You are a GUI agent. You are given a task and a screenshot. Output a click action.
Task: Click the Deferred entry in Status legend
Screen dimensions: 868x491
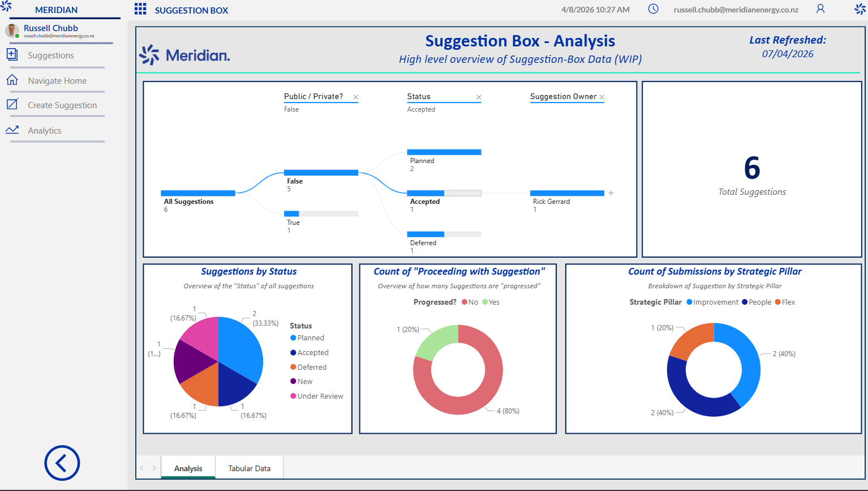pos(308,368)
